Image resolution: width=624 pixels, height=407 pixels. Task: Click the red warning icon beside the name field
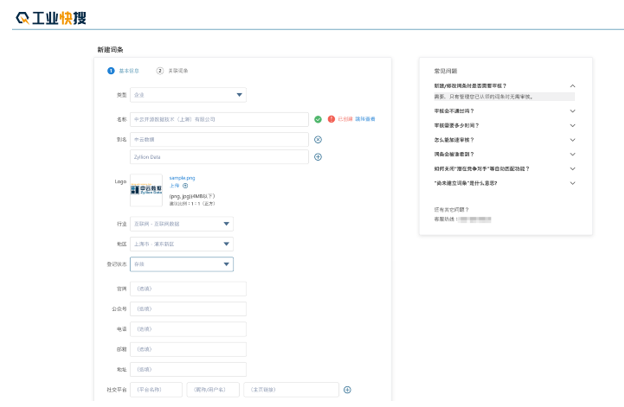point(331,119)
